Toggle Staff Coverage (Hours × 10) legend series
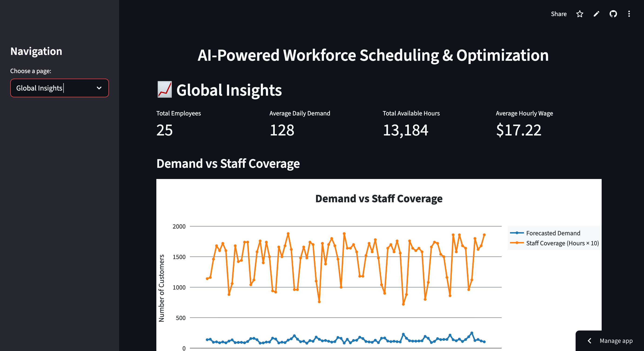 [x=562, y=243]
